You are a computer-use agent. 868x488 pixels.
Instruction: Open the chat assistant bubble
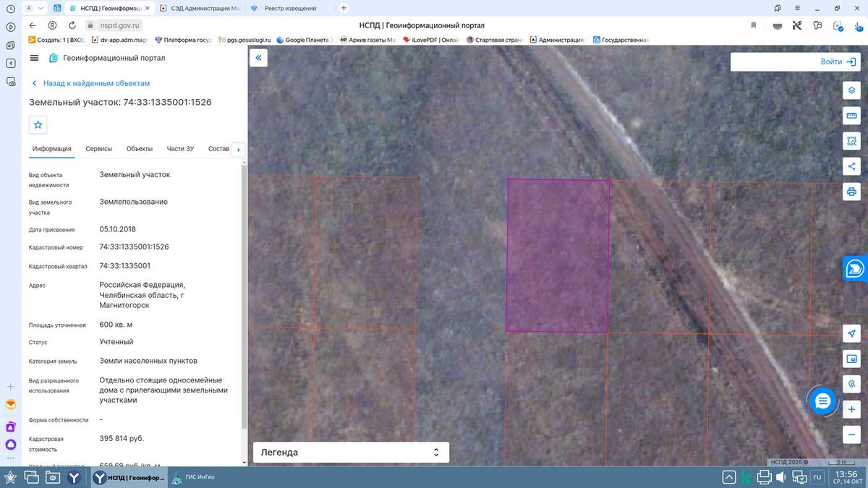822,401
